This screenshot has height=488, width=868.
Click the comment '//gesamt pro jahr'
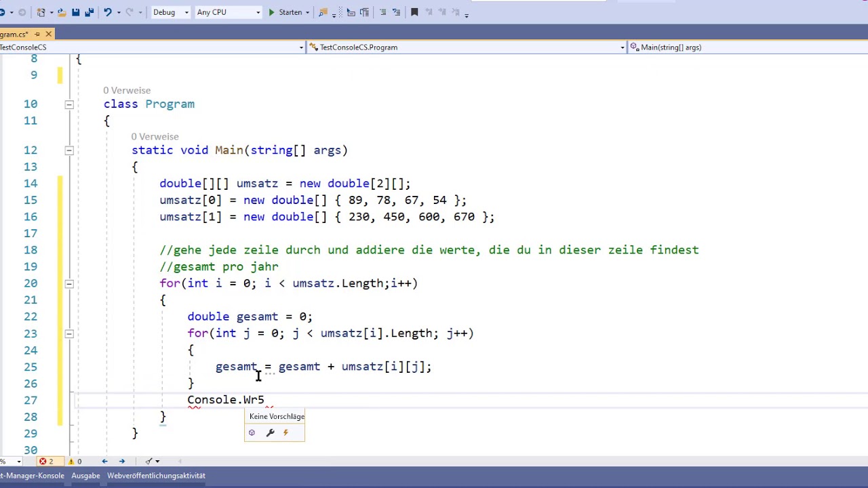(219, 267)
